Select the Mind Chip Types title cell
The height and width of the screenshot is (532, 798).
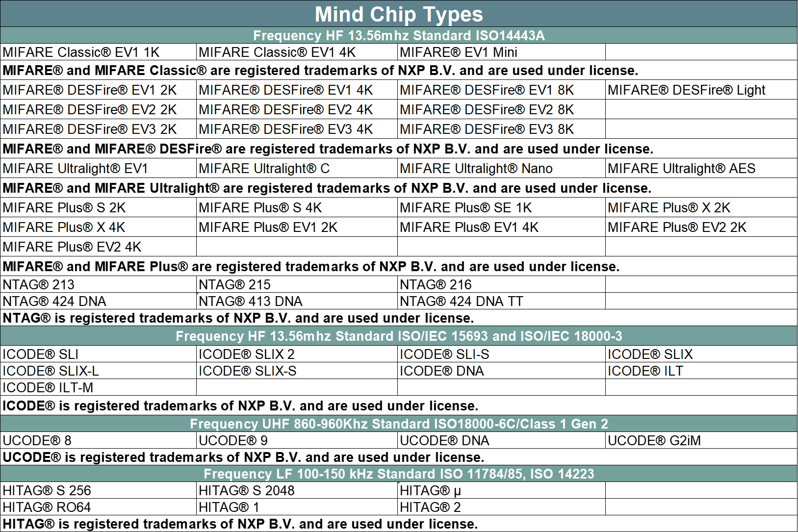coord(399,14)
